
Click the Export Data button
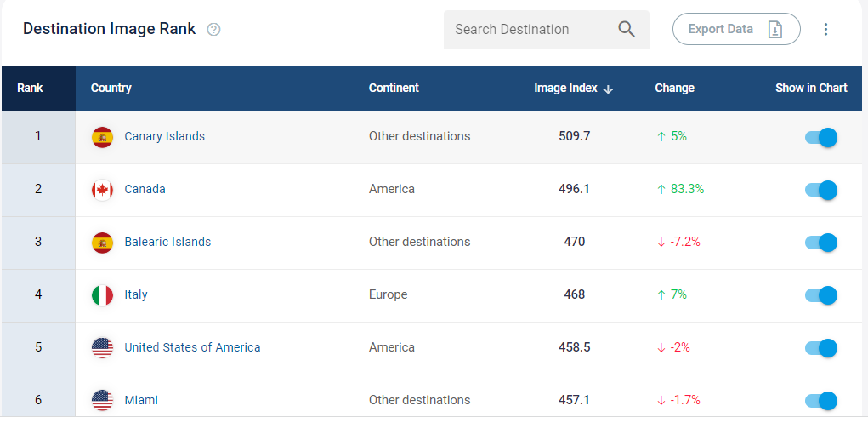[x=736, y=29]
